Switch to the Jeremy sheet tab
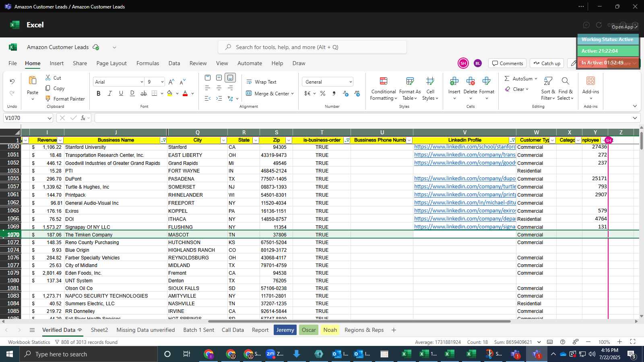The image size is (644, 362). click(x=285, y=330)
